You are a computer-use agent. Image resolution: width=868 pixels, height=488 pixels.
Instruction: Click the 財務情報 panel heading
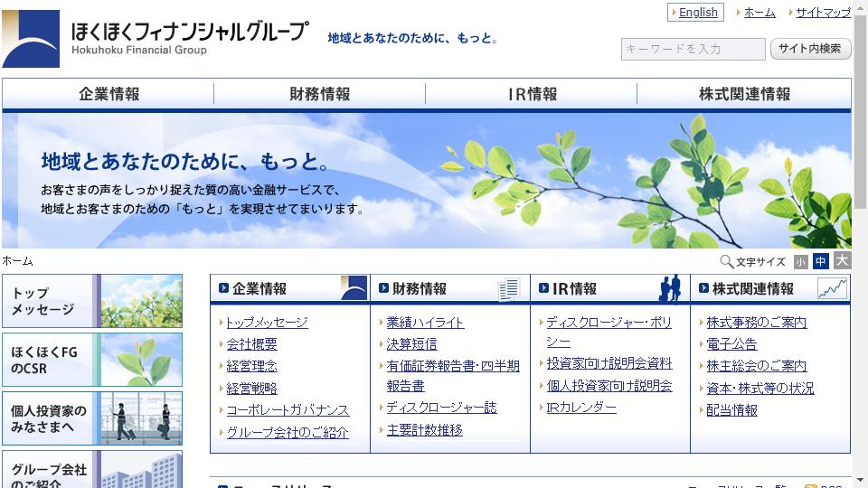419,288
